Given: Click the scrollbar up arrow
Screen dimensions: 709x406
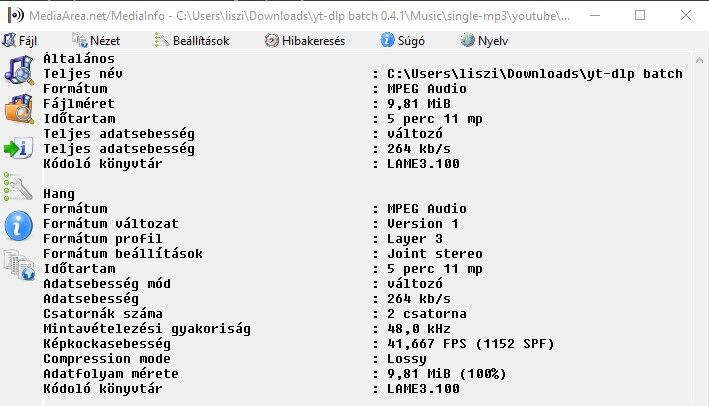Looking at the screenshot, I should point(699,62).
